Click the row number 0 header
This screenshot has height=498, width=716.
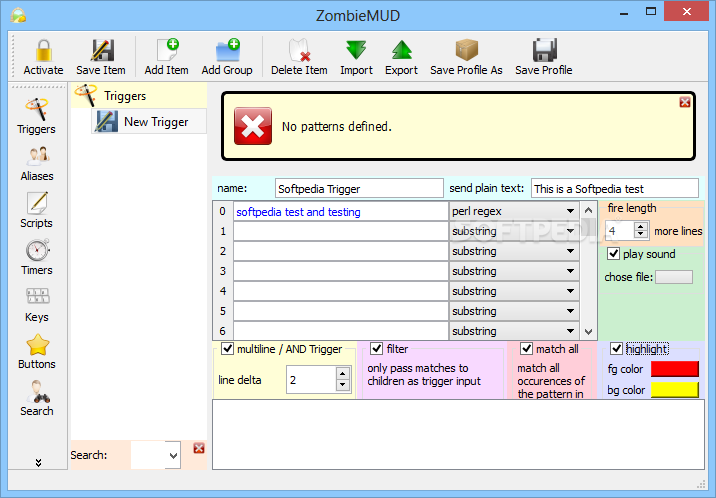click(222, 211)
